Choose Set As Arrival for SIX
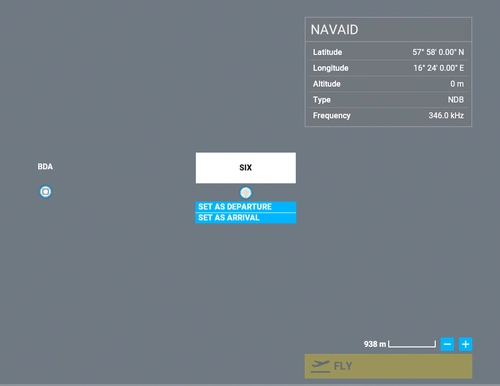The height and width of the screenshot is (386, 500). [246, 218]
